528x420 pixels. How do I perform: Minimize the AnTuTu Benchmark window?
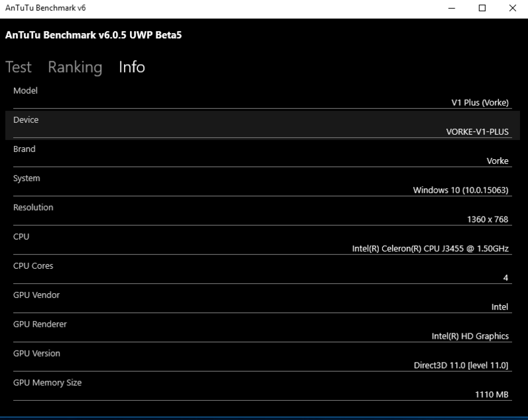click(451, 8)
